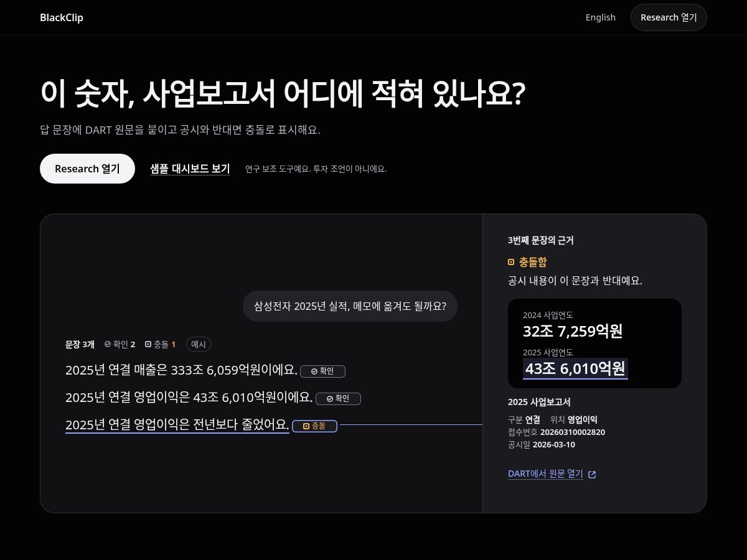Click the 3번째 문장의 근거 heading
This screenshot has width=747, height=560.
[x=541, y=240]
